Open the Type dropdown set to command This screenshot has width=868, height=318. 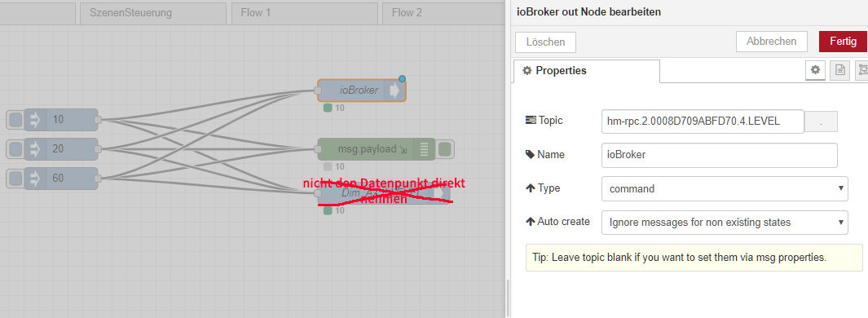725,188
